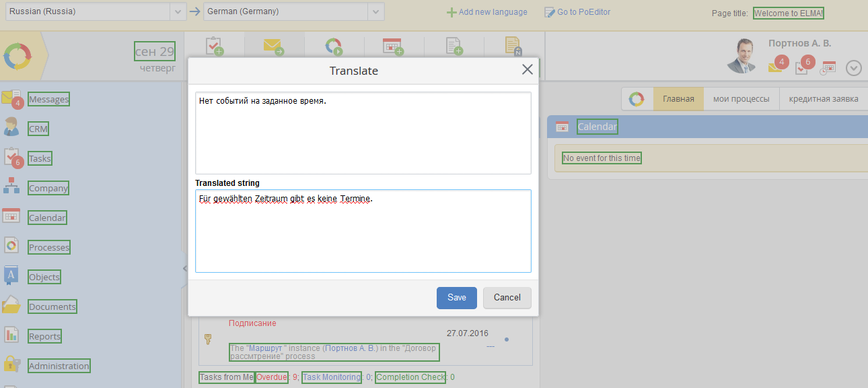Viewport: 868px width, 388px height.
Task: Open the Company org chart icon
Action: click(11, 187)
